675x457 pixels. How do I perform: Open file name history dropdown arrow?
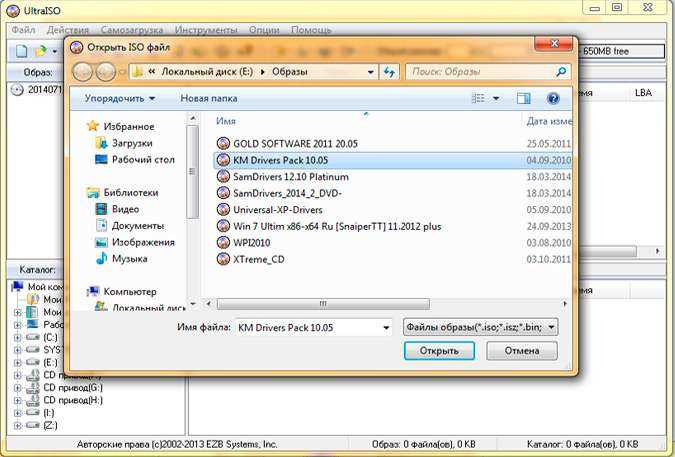[x=386, y=328]
